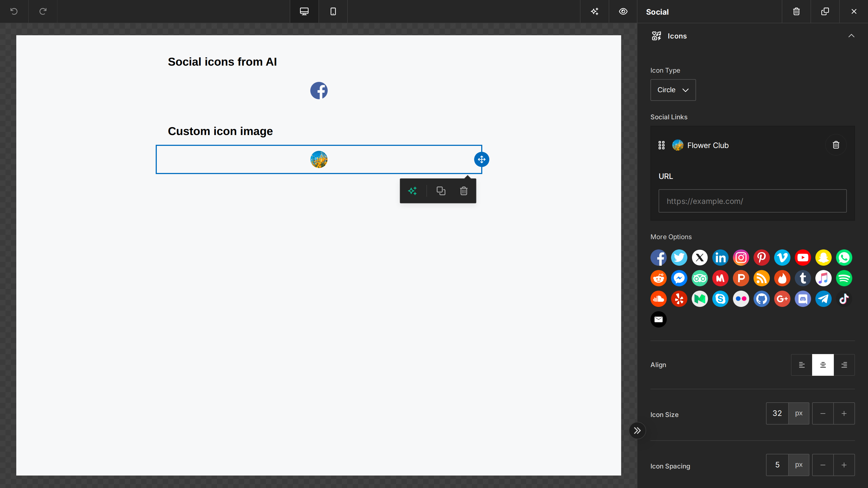Add the Pinterest icon
Viewport: 868px width, 488px height.
(x=761, y=258)
